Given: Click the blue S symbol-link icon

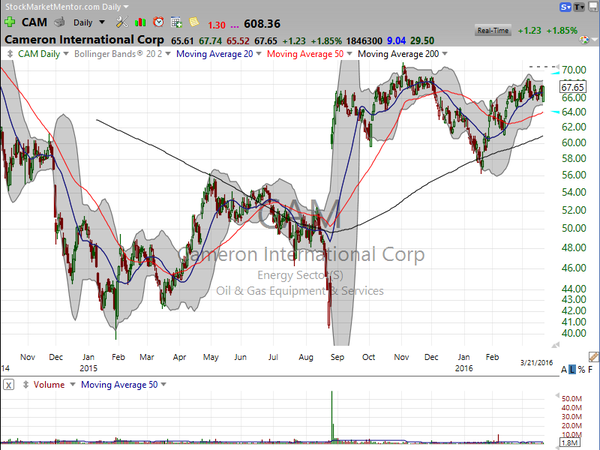Looking at the screenshot, I should pyautogui.click(x=565, y=7).
